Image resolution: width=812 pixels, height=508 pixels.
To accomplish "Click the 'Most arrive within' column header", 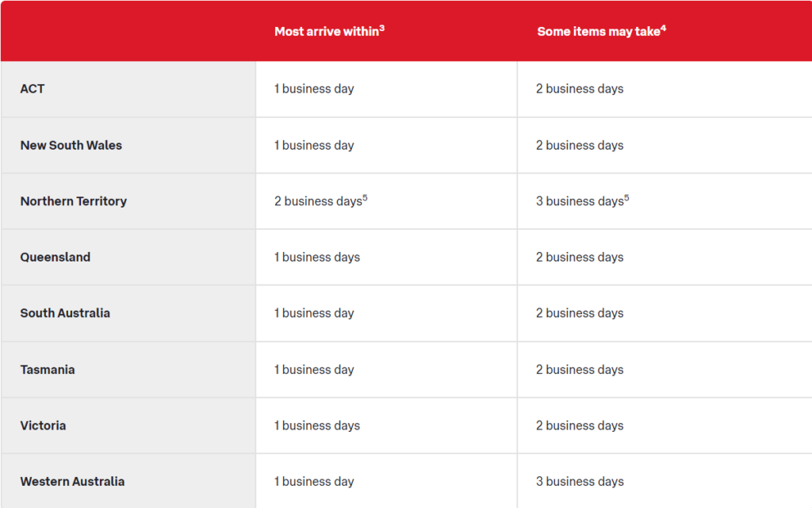I will 329,32.
